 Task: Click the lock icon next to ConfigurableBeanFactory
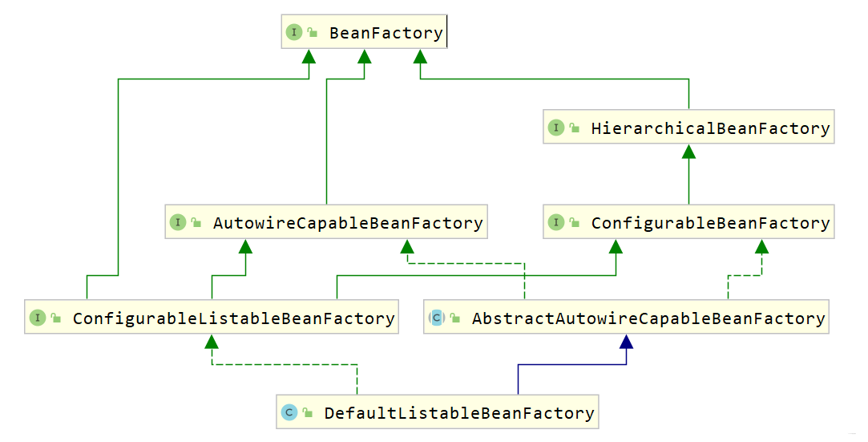coord(575,223)
